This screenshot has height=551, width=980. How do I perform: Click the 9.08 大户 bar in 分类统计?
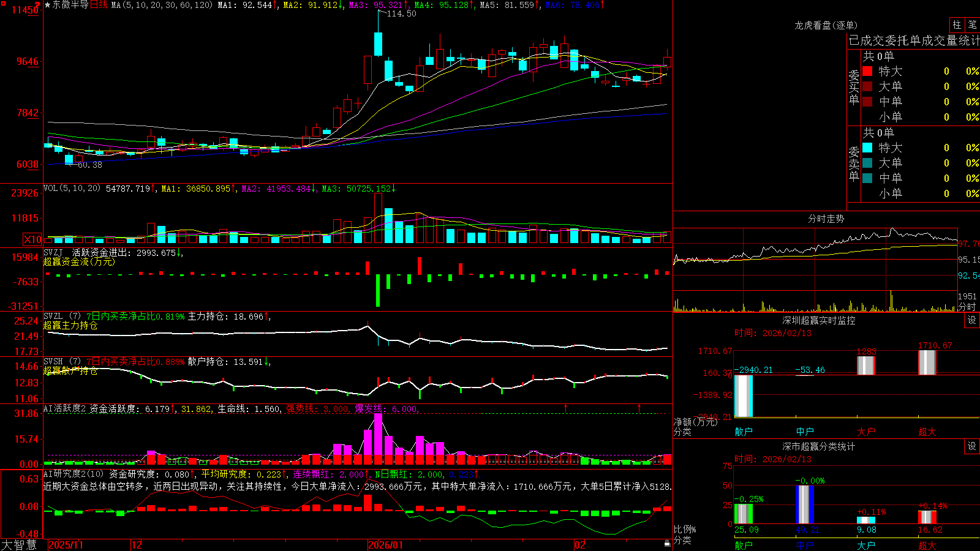click(x=866, y=520)
